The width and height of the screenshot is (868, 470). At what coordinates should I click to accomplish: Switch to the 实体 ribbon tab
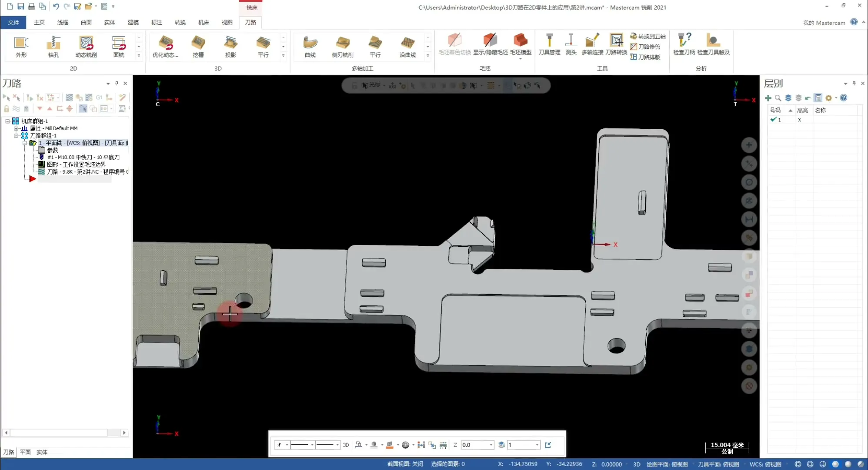[110, 22]
